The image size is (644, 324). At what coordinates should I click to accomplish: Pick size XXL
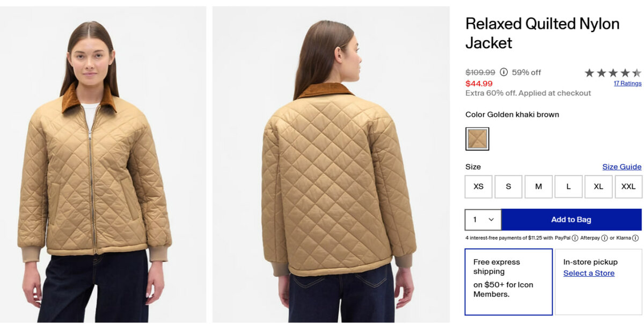(x=628, y=187)
